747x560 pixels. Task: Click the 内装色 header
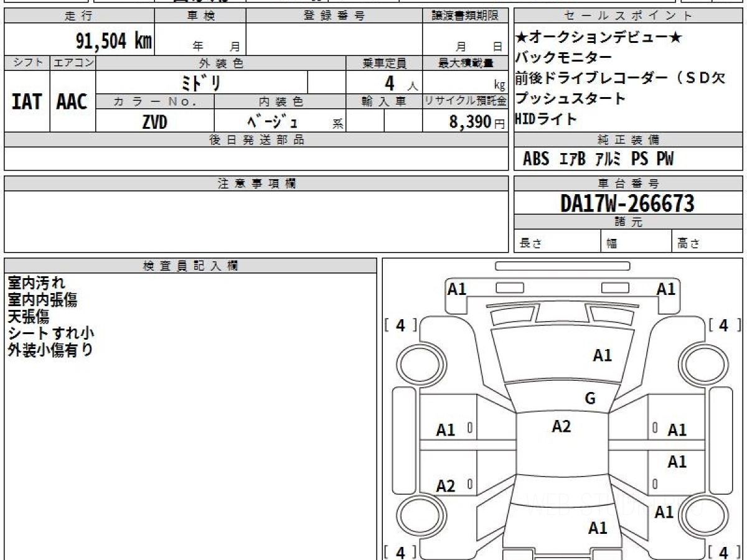pos(280,101)
